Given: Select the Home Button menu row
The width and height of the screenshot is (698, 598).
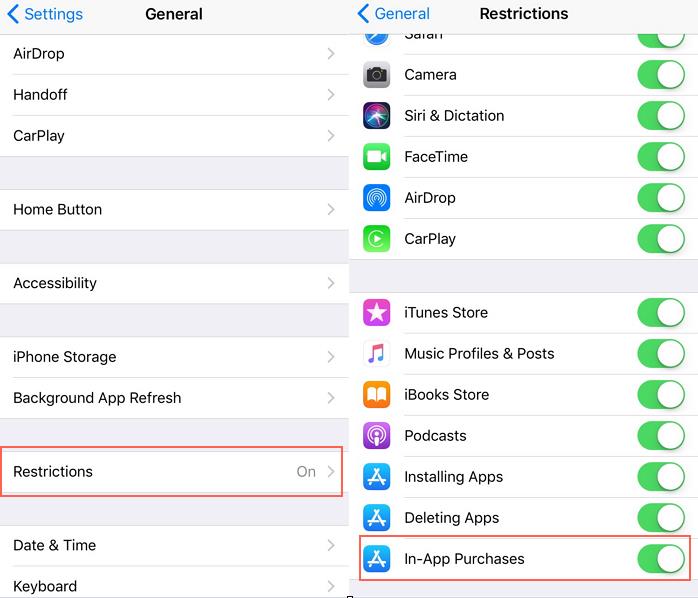Looking at the screenshot, I should click(174, 210).
